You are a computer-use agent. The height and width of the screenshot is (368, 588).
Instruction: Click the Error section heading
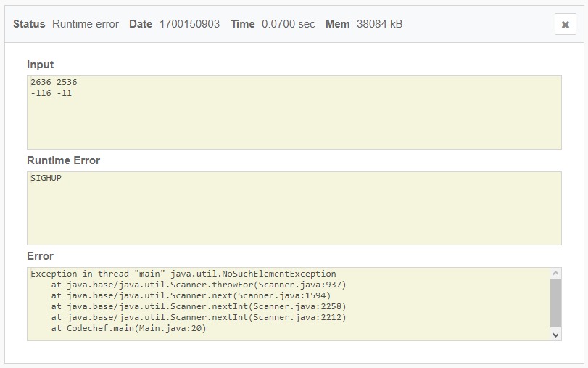click(40, 256)
